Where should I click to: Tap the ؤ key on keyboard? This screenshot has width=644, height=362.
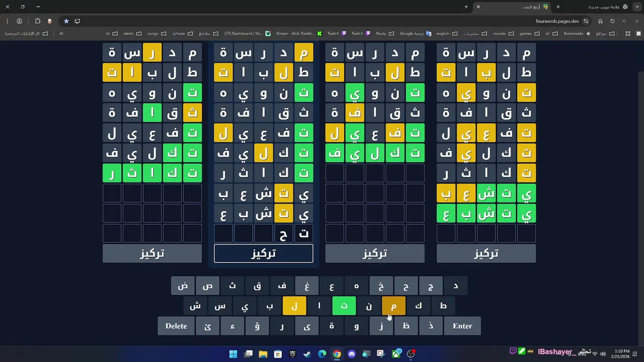coord(257,326)
